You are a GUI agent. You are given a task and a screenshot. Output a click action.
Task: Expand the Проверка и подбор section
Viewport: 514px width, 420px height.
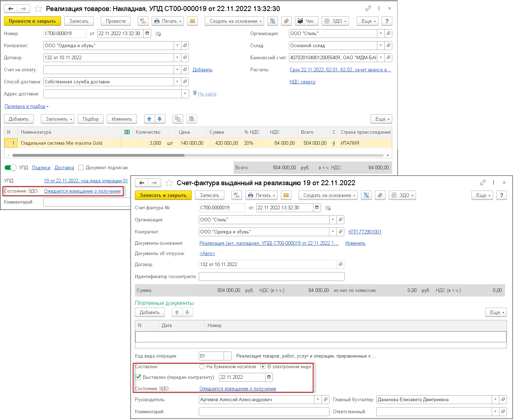click(27, 106)
